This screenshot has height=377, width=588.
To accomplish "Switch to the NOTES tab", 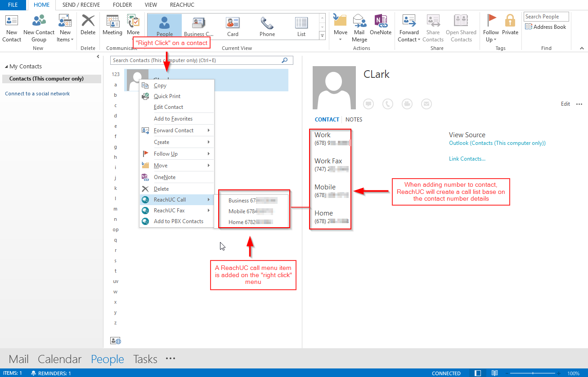I will point(354,120).
